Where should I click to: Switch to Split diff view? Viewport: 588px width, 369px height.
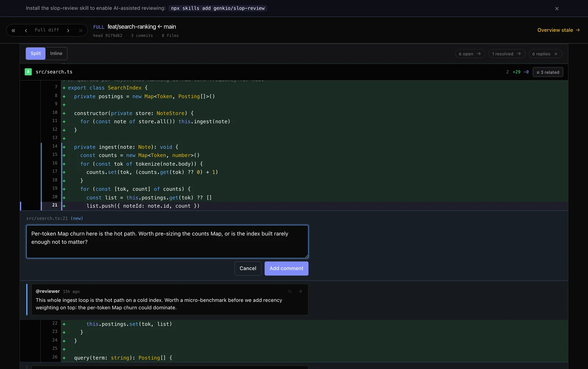pyautogui.click(x=36, y=53)
